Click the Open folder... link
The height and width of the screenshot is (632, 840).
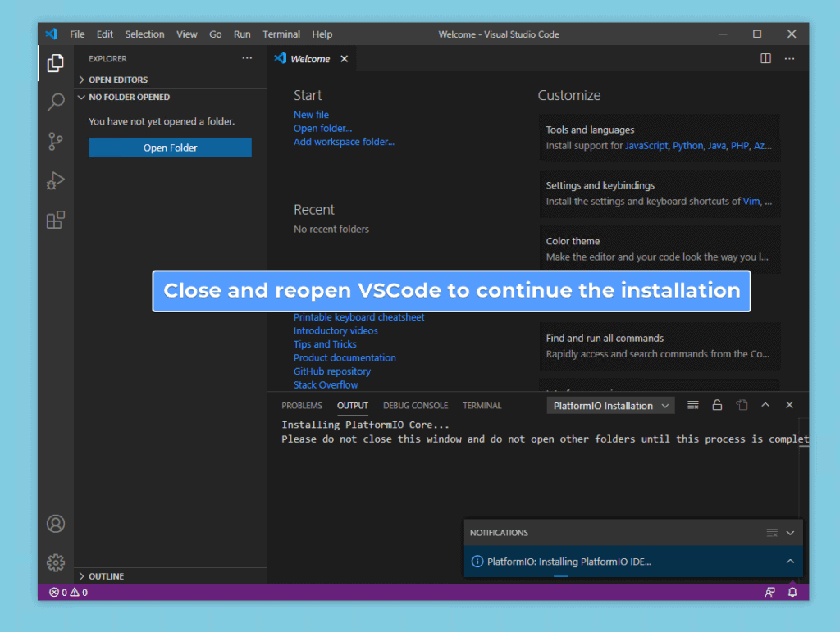point(322,128)
